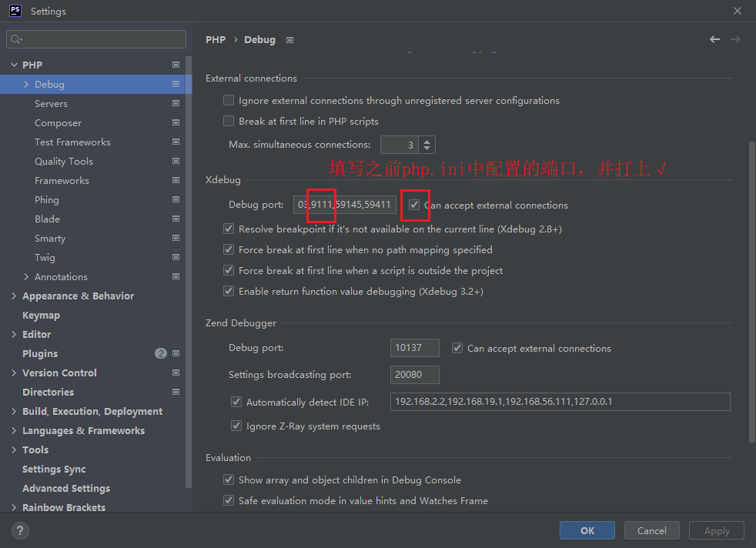Open help with the question mark
Viewport: 756px width, 548px height.
[x=20, y=530]
